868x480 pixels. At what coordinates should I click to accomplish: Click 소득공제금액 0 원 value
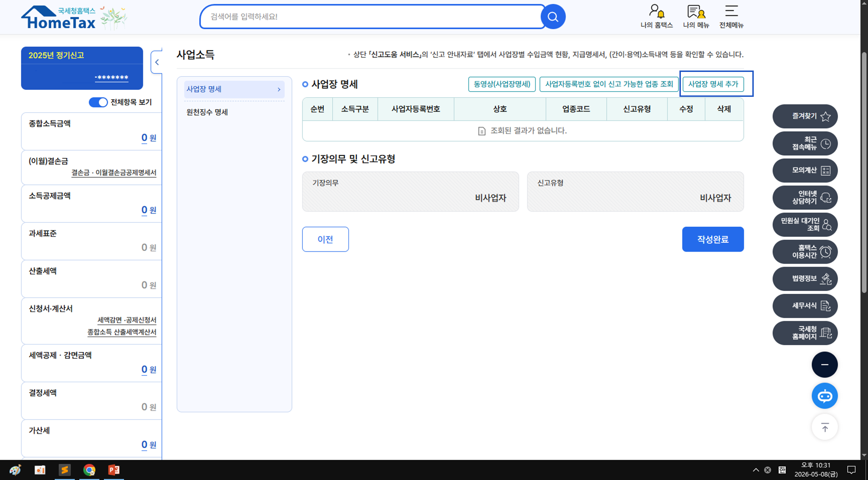click(x=149, y=210)
